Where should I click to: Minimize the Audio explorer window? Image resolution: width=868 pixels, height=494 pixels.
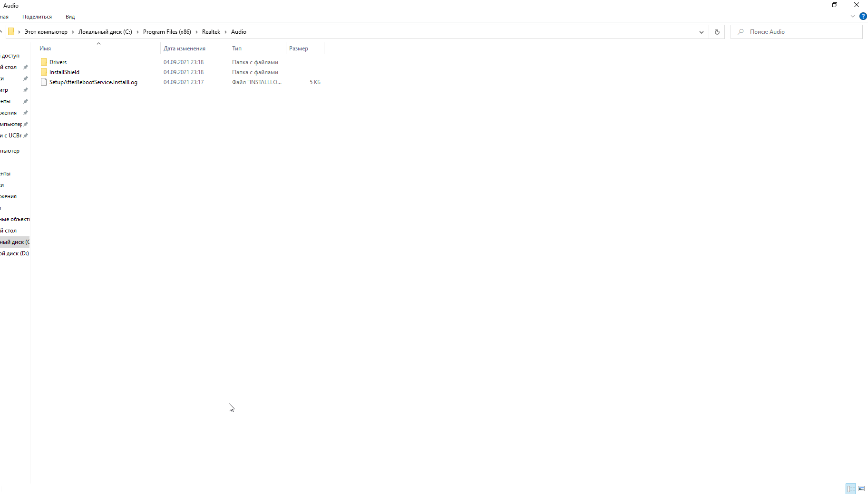(x=813, y=5)
